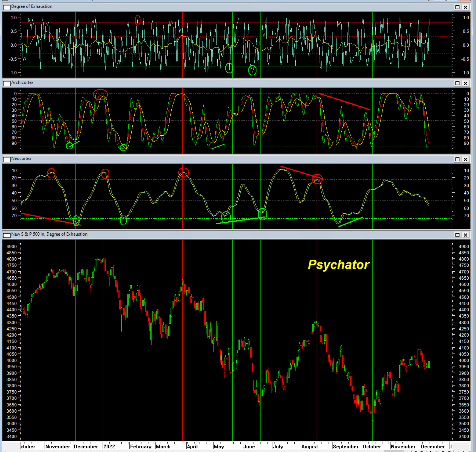Screen dimensions: 476x452
Task: Click the Degree of Exhaustion pane icon
Action: tap(7, 7)
